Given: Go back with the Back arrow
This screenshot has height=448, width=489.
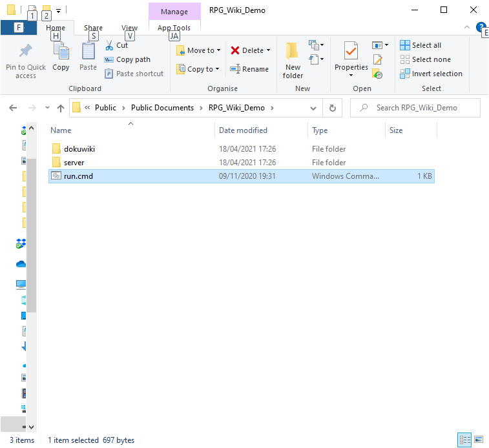Looking at the screenshot, I should click(13, 108).
